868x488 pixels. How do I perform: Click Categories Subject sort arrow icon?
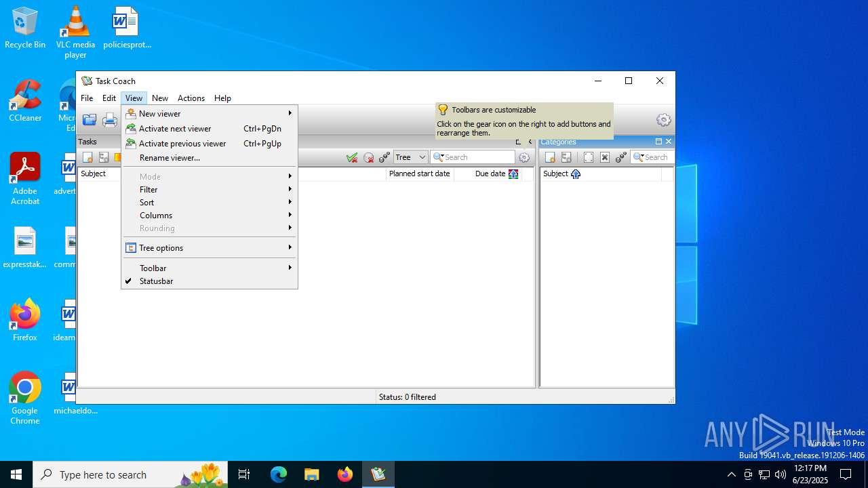point(576,174)
